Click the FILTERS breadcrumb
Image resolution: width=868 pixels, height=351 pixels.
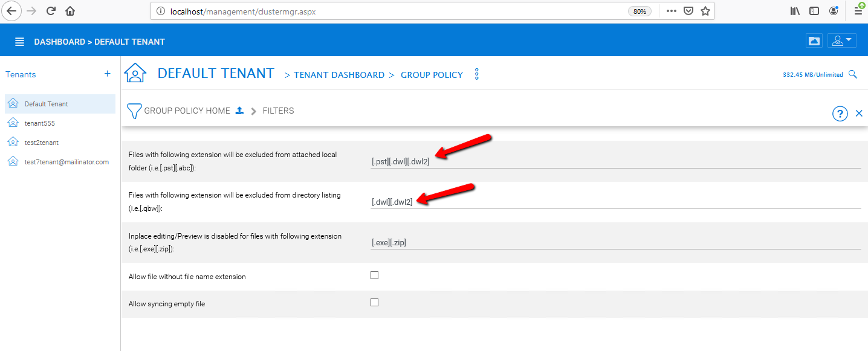click(278, 111)
